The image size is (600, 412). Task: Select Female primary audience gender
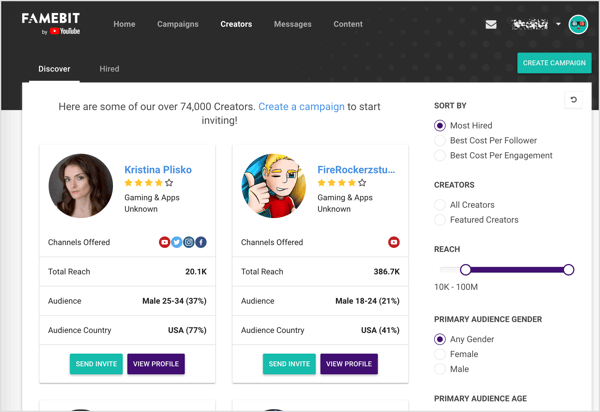440,354
